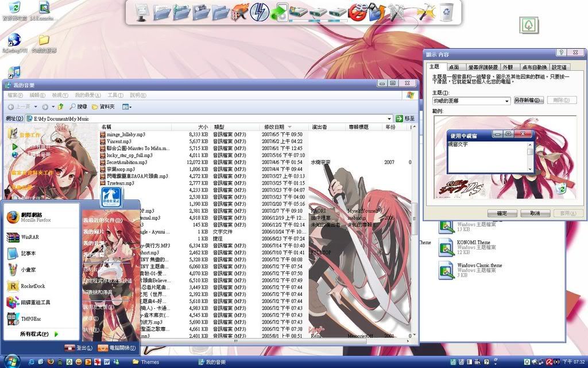Click the red prohibition sign dock icon

357,12
